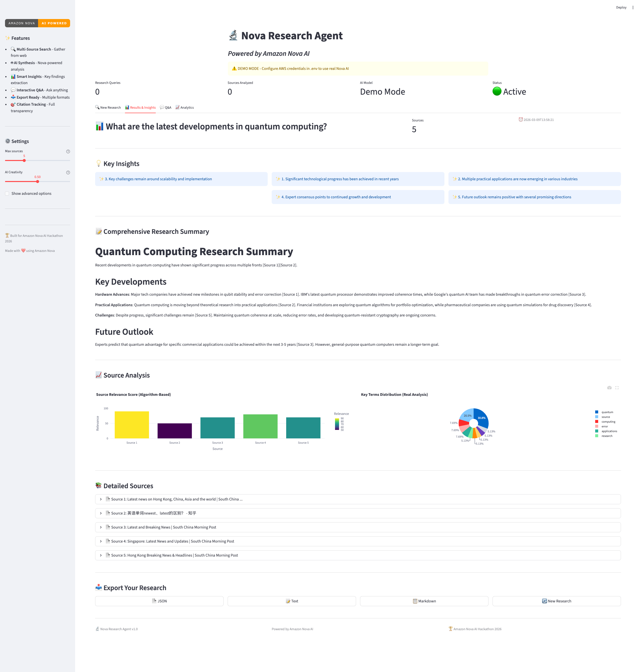This screenshot has height=672, width=641.
Task: Switch to the New Research tab
Action: 108,107
